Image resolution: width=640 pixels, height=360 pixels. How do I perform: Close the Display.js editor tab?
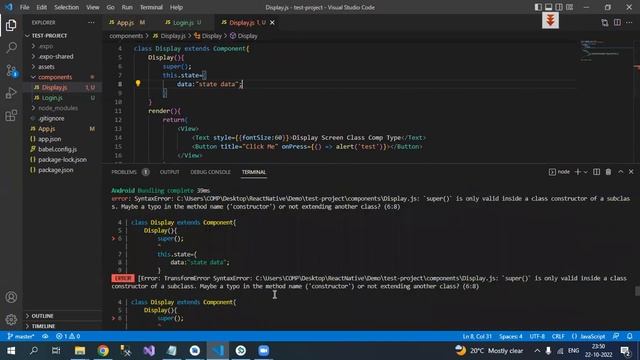(272, 22)
